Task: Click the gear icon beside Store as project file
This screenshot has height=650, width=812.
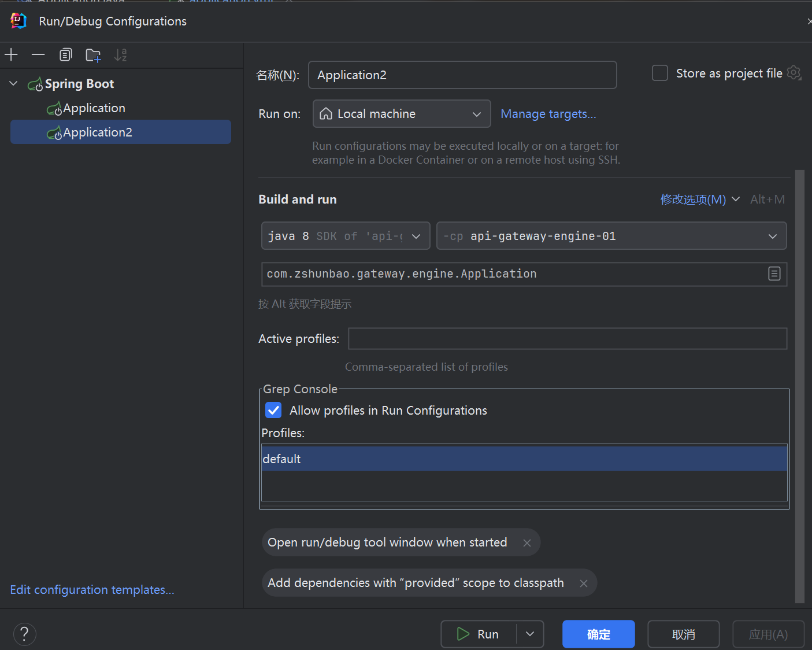Action: tap(794, 73)
